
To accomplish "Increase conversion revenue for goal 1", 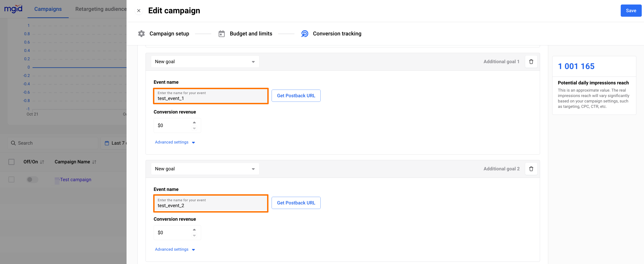I will pyautogui.click(x=194, y=123).
